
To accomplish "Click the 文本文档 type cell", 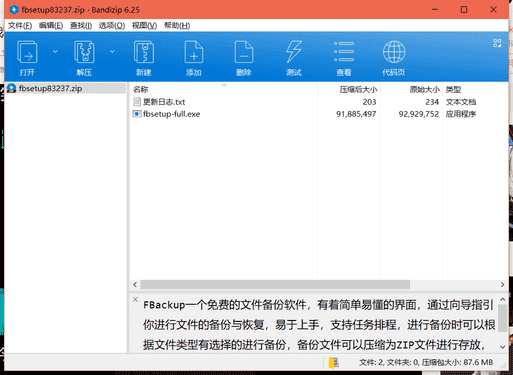I will click(x=461, y=102).
